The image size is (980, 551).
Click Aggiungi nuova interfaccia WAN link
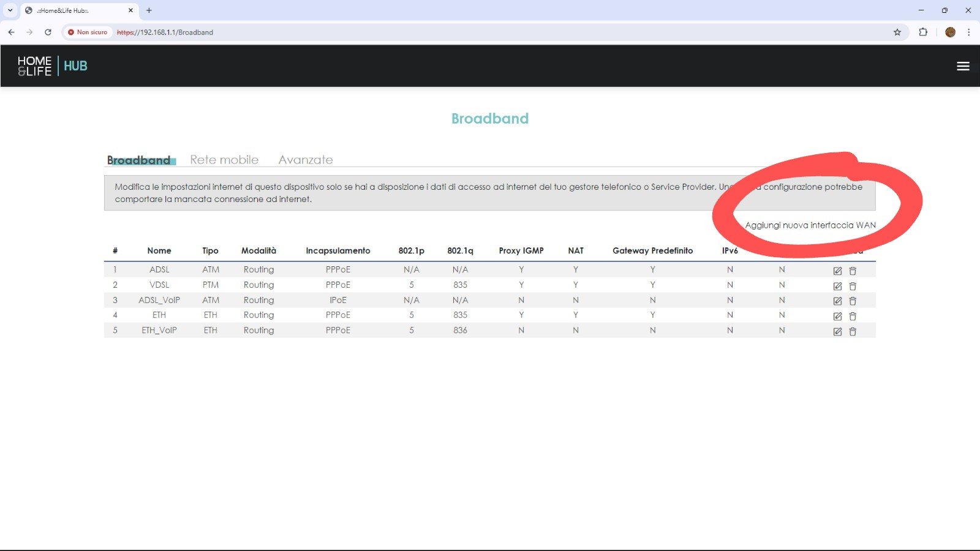810,225
